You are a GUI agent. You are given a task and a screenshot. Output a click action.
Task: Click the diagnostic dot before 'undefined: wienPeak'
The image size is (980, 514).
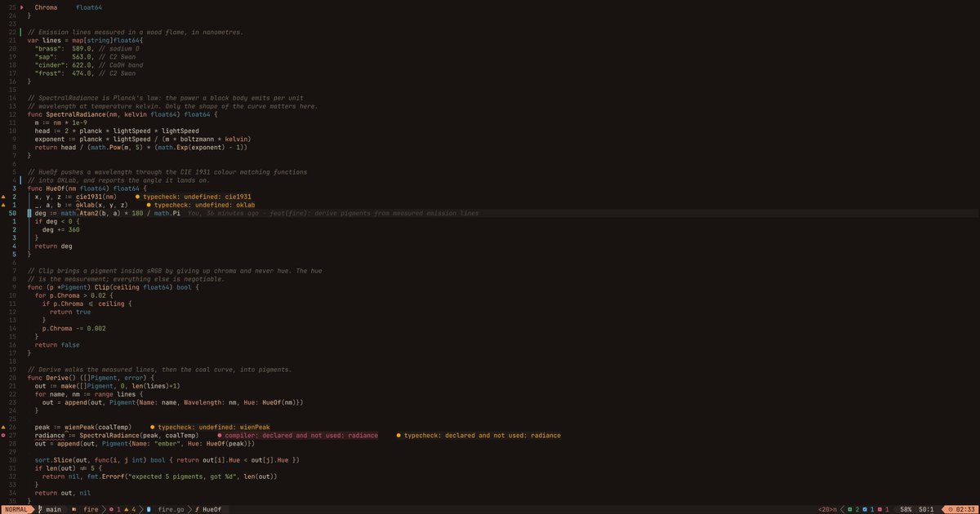(x=152, y=428)
